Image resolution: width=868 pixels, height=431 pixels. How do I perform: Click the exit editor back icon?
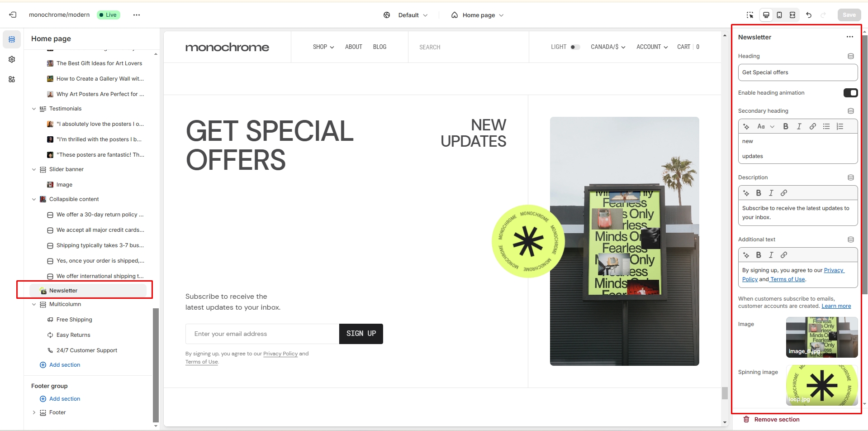13,15
